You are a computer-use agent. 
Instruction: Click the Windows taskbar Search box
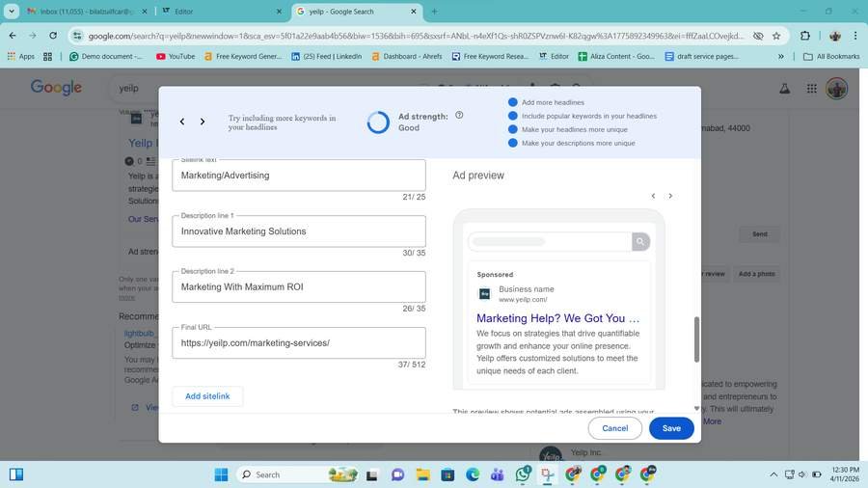(296, 474)
